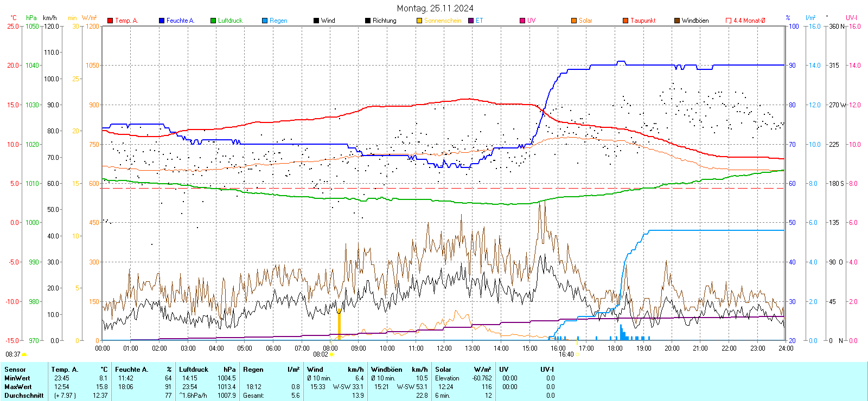Click the purple ET legend square
This screenshot has width=868, height=401.
pyautogui.click(x=471, y=21)
